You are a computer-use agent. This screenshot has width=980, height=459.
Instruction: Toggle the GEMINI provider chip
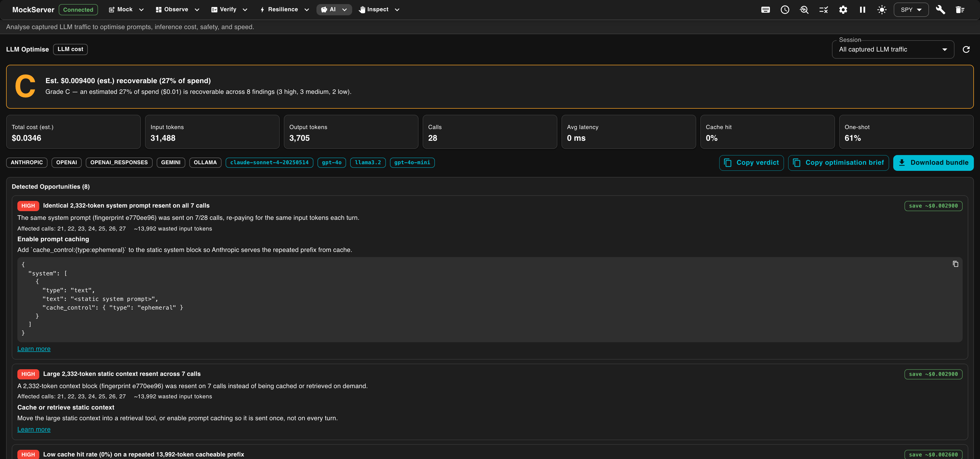tap(170, 163)
